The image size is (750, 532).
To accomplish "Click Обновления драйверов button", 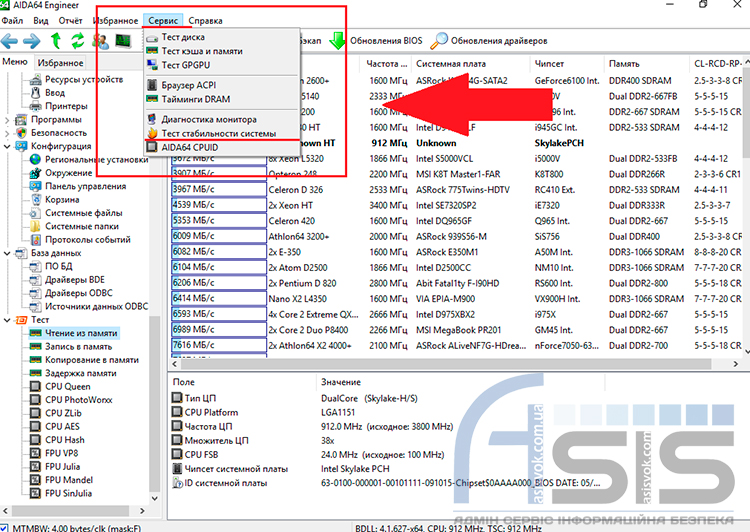I will point(499,41).
